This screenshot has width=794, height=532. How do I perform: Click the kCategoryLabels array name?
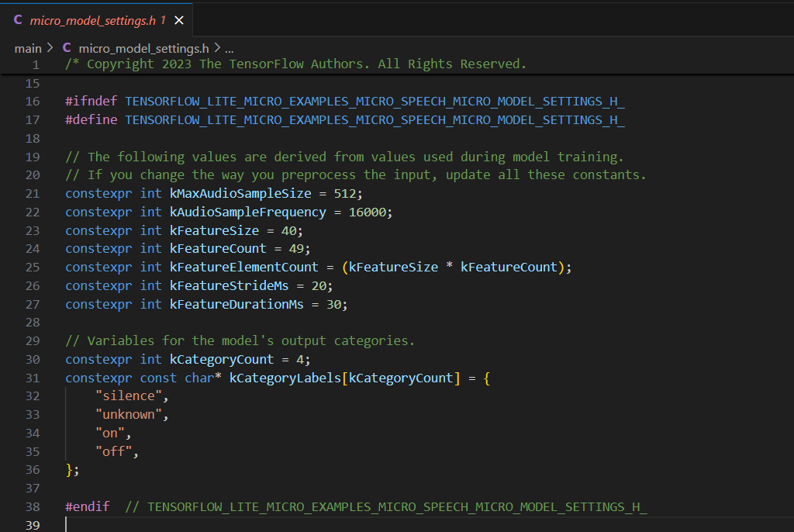coord(285,378)
